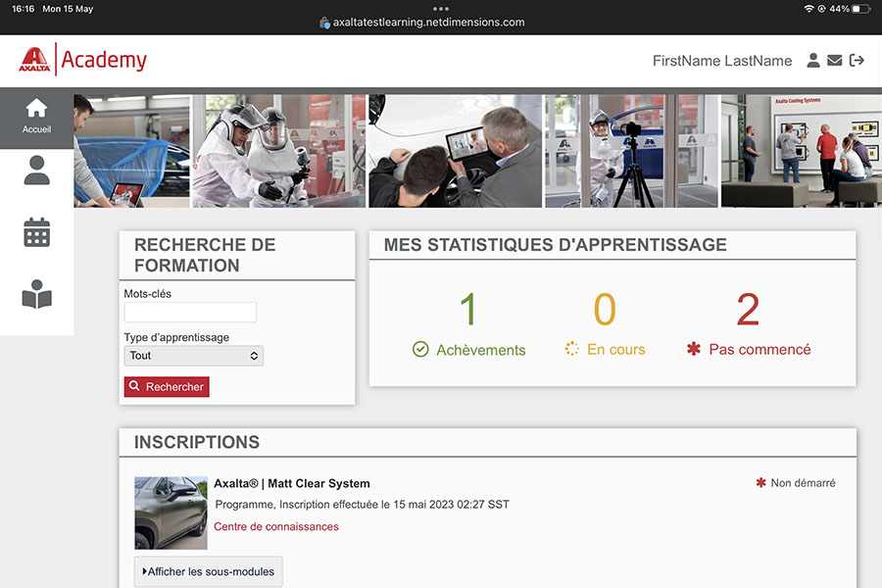The width and height of the screenshot is (882, 588).
Task: Click the banner photo with the tablet
Action: coord(455,151)
